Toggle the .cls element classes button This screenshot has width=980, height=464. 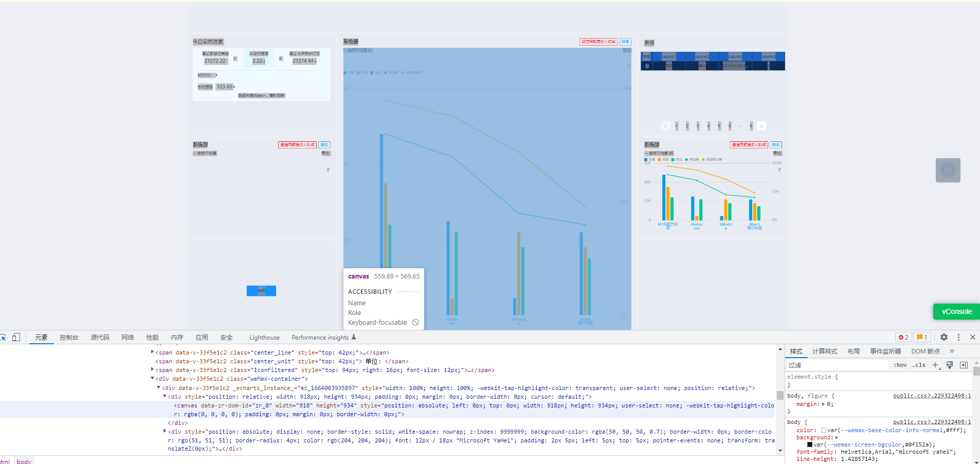(919, 365)
